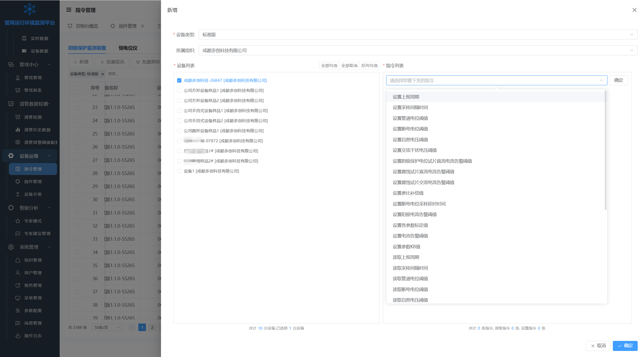Open the 50条/页 page size dropdown

point(107,327)
